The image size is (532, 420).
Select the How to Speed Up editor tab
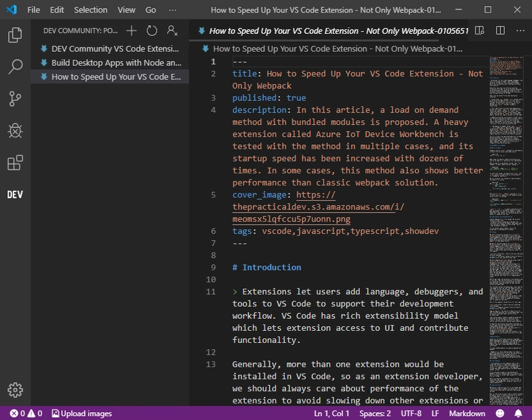click(329, 31)
